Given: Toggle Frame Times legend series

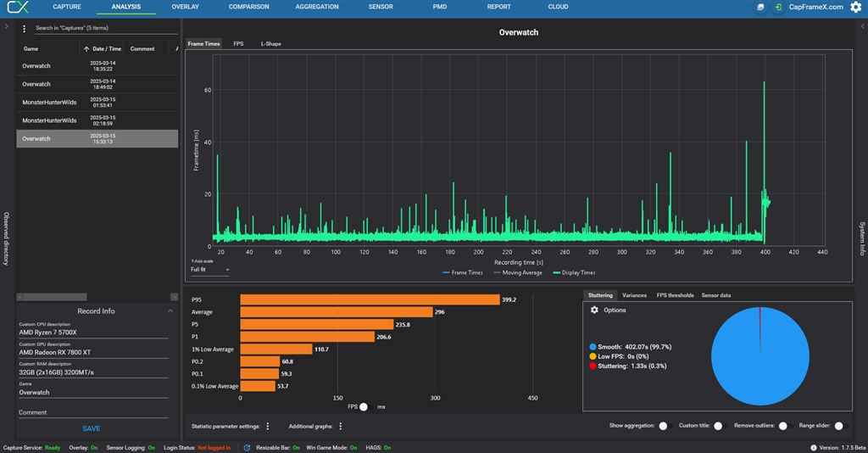Looking at the screenshot, I should point(463,272).
